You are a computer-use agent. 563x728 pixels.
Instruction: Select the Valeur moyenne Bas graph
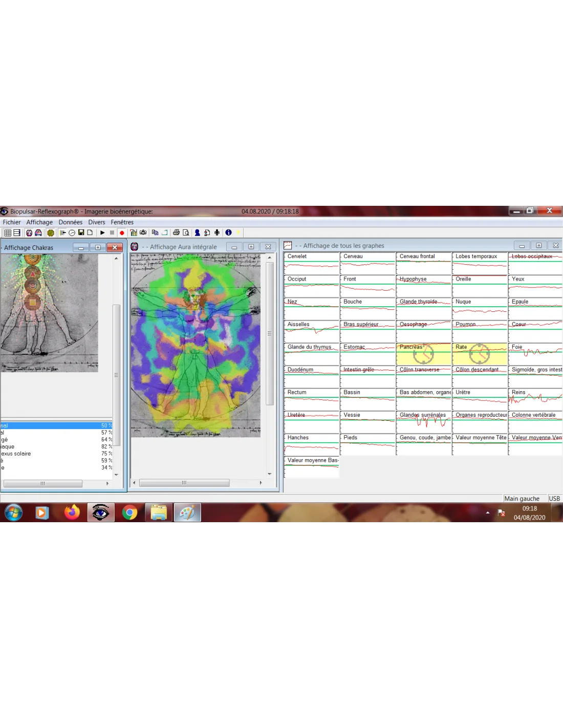pyautogui.click(x=311, y=467)
